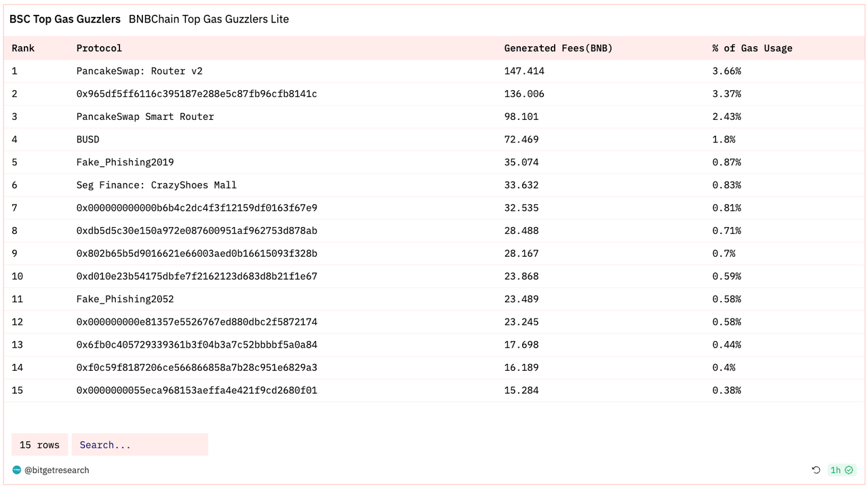Select address 0x965df5ff6116c395187e288e5c87fb96cfb8141c
Viewport: 868px width, 488px height.
click(x=197, y=94)
